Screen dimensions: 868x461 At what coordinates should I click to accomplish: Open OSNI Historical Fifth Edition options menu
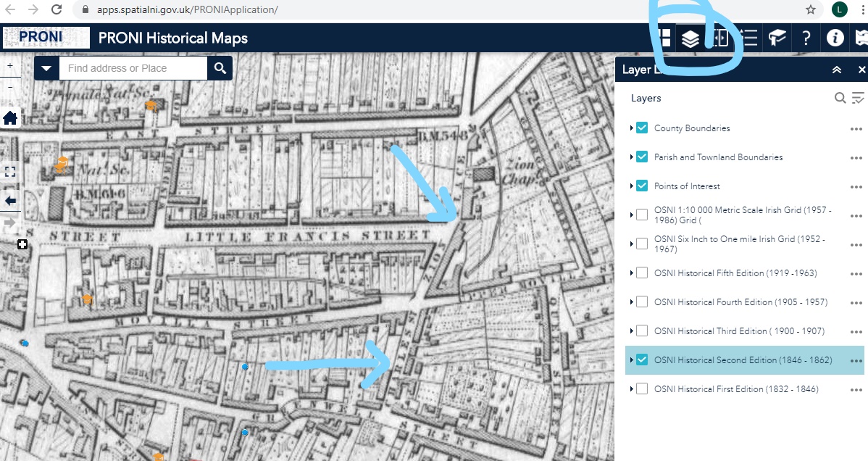[856, 274]
